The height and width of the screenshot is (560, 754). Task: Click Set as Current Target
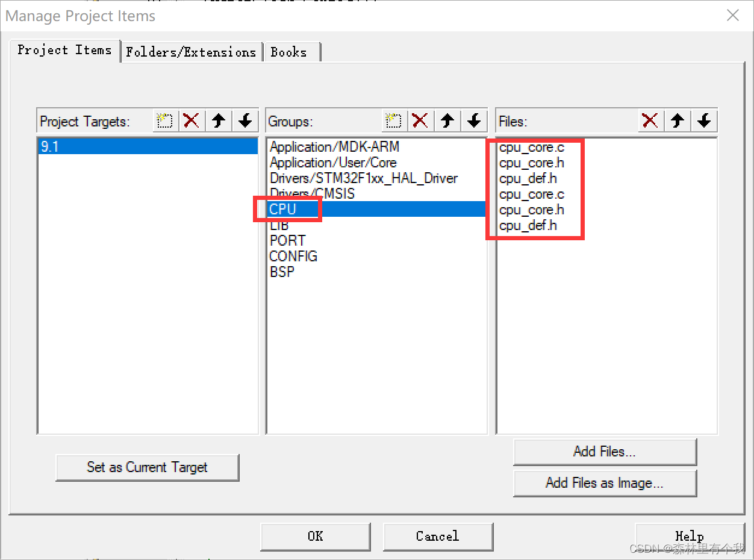click(x=147, y=467)
